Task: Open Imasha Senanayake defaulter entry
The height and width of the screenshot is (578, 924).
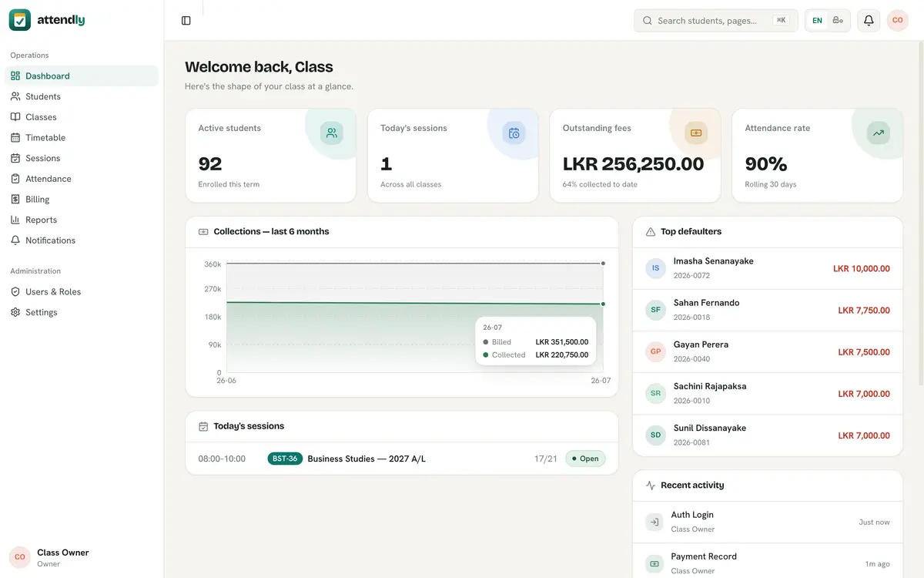Action: coord(768,268)
